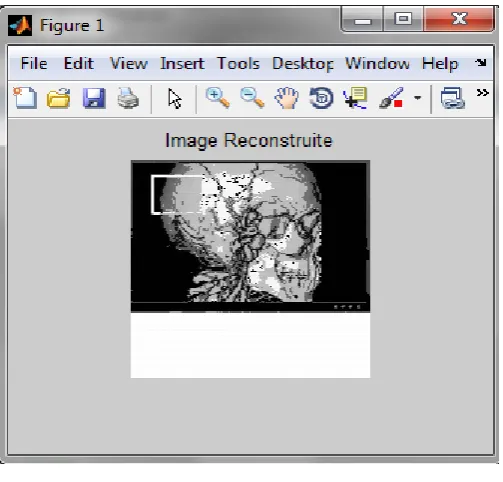503x482 pixels.
Task: Click the Link Plot toolbar icon
Action: [453, 98]
